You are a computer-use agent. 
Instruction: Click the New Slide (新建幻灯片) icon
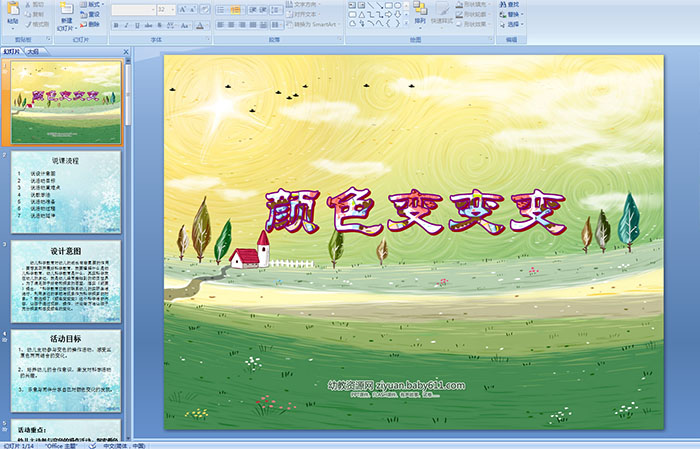coord(67,8)
